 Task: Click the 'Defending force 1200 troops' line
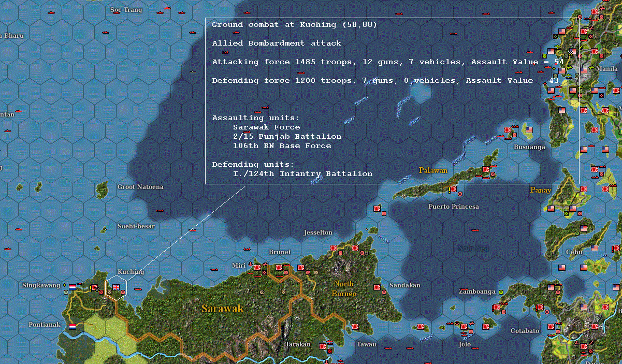point(385,81)
